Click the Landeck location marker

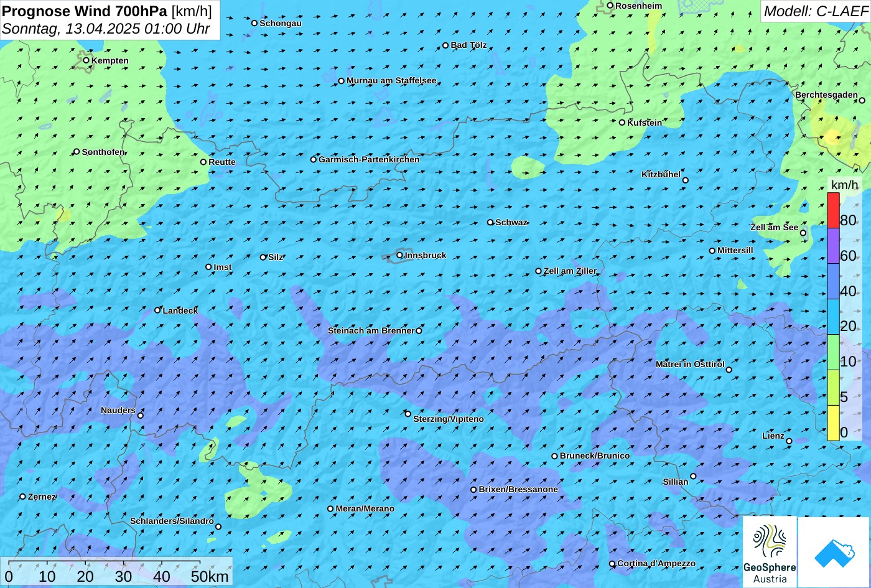point(158,310)
